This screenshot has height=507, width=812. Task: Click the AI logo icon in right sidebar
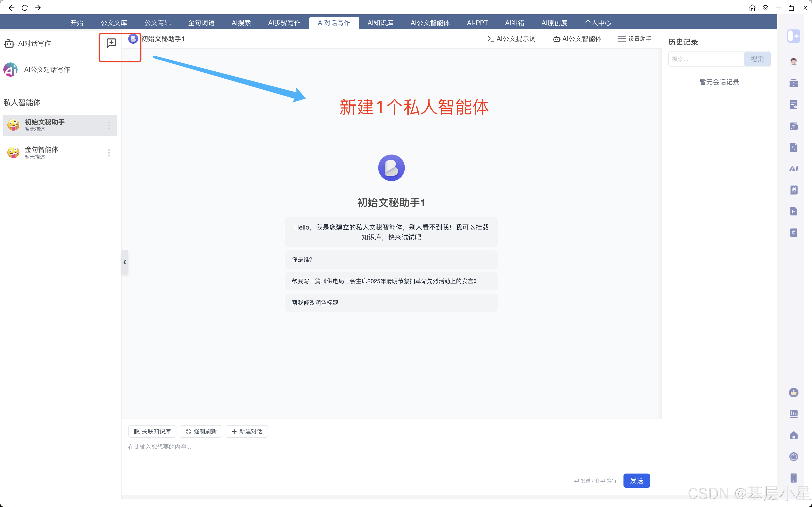(793, 169)
